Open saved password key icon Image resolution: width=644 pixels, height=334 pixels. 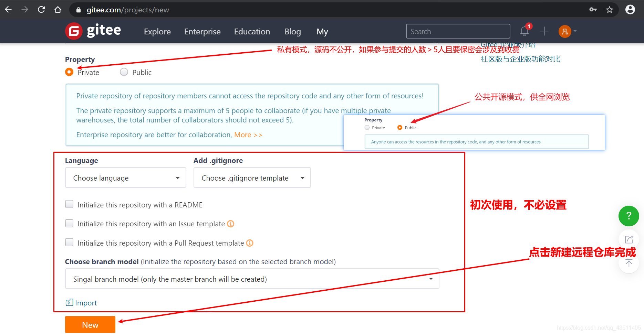click(x=593, y=10)
